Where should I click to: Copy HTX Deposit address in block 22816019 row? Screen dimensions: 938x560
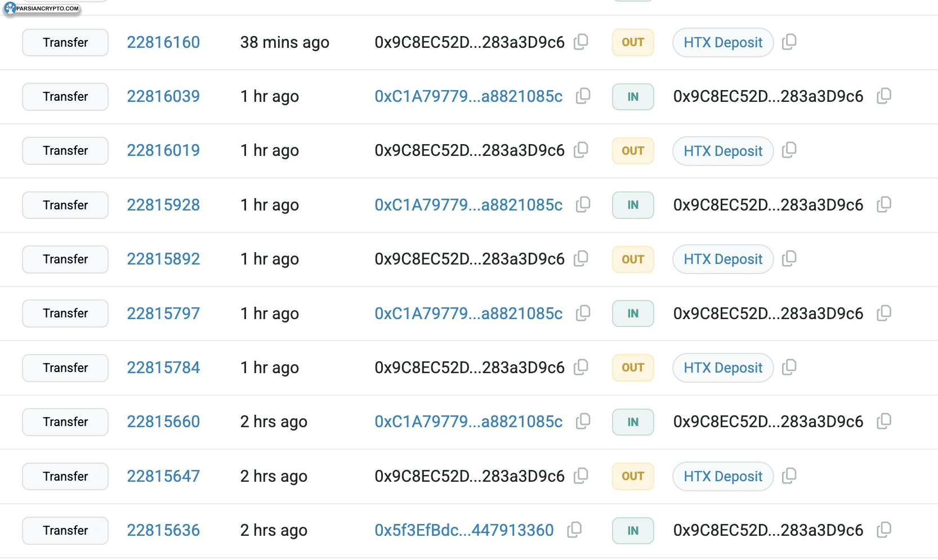click(x=789, y=150)
